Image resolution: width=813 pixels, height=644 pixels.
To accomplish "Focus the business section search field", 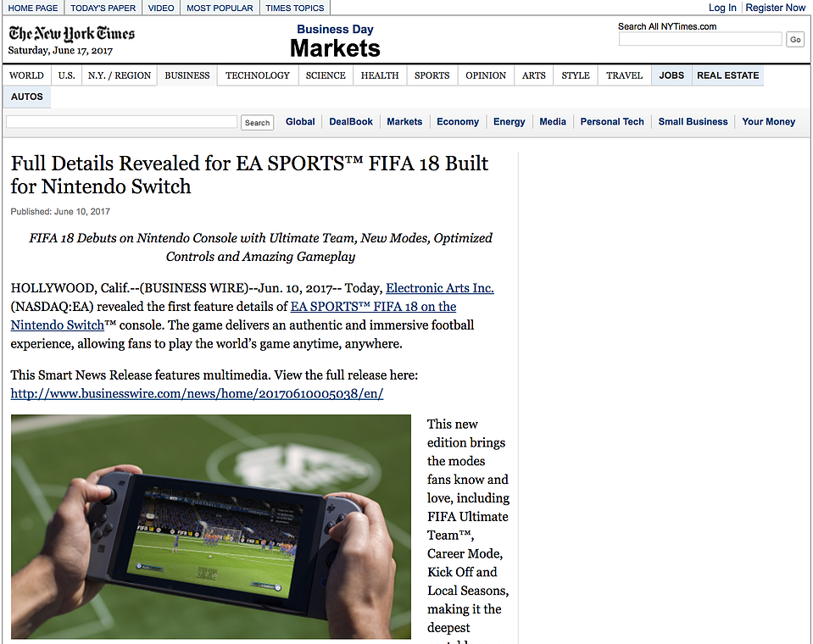I will pyautogui.click(x=122, y=122).
